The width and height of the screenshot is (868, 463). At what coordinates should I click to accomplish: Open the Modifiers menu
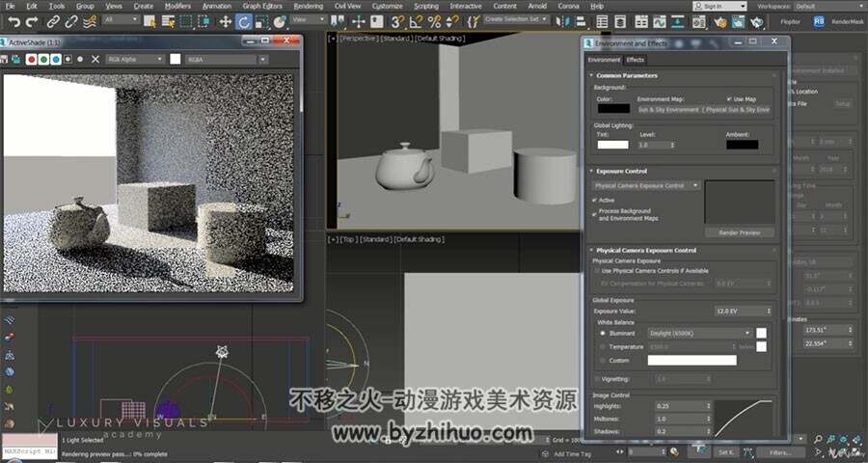point(177,6)
